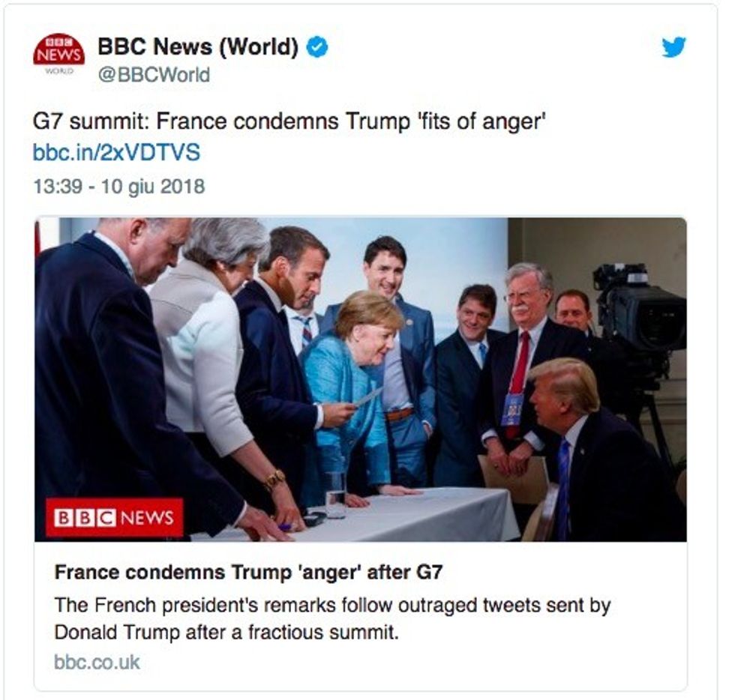Click the water glass on the table

tap(336, 494)
